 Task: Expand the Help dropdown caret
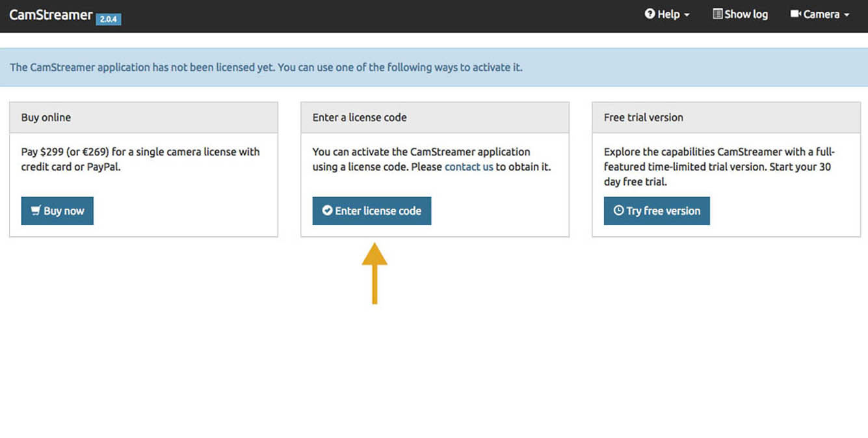[687, 15]
